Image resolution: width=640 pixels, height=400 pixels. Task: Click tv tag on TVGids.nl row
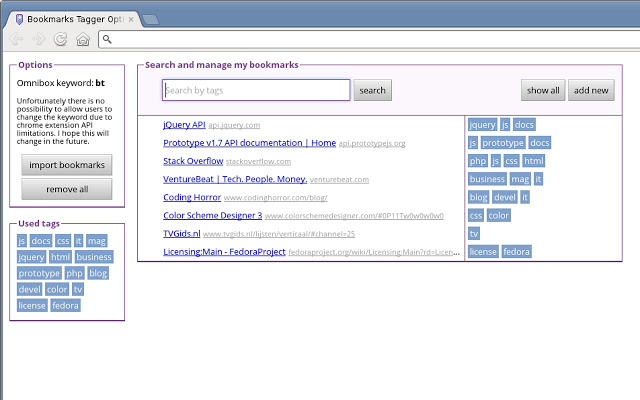click(474, 233)
